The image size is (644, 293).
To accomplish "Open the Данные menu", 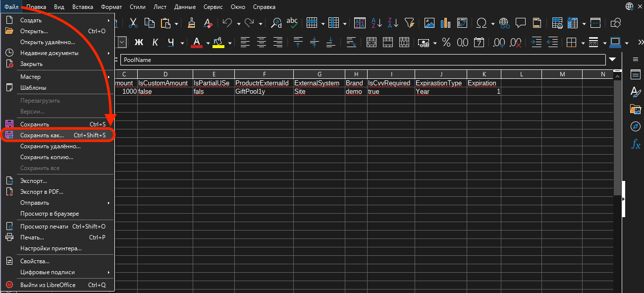I will click(185, 7).
